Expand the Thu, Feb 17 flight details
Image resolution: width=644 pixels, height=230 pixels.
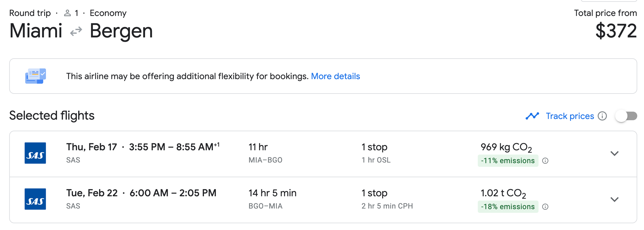click(x=614, y=153)
